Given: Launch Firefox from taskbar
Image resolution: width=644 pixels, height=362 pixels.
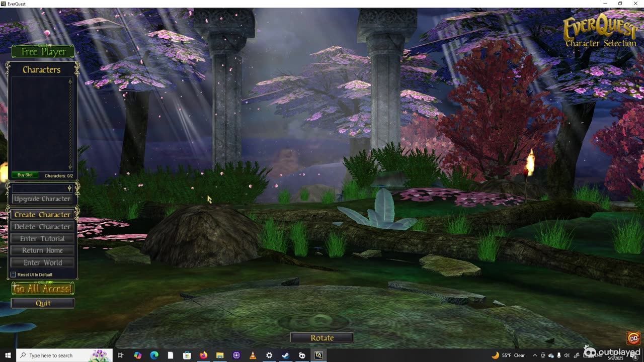Looking at the screenshot, I should pos(203,355).
